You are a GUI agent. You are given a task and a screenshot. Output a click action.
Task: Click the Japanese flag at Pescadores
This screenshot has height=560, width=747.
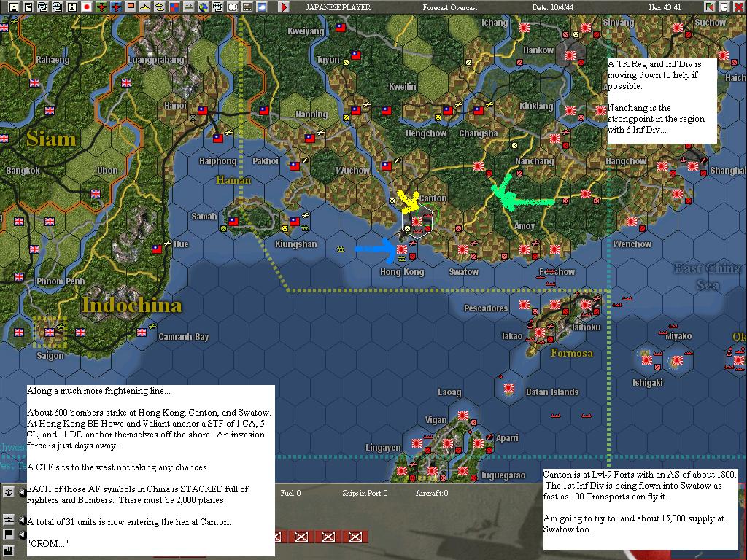(x=524, y=304)
